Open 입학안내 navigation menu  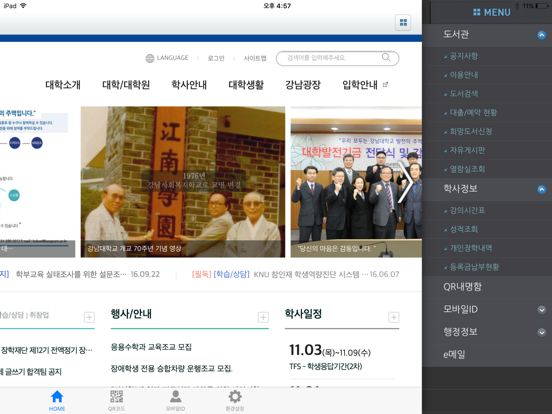pyautogui.click(x=360, y=85)
